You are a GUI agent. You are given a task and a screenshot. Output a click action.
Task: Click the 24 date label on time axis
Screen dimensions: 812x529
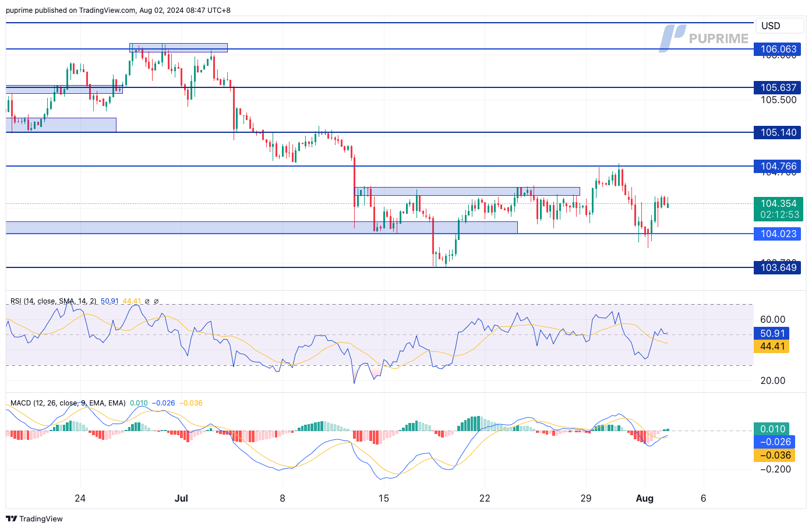tap(80, 498)
